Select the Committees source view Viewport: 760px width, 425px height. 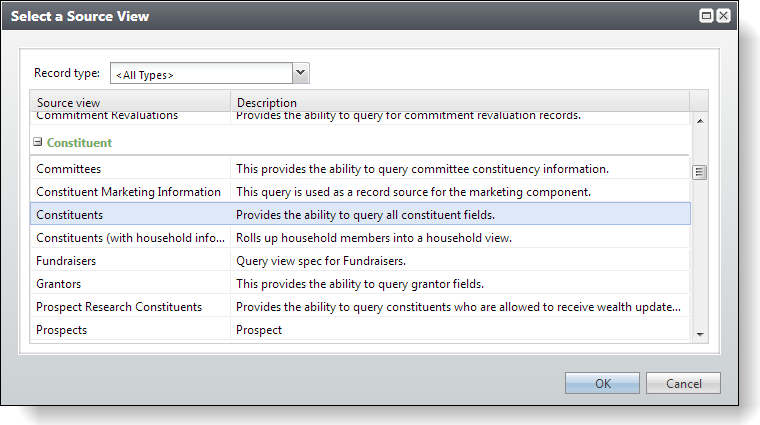click(x=360, y=169)
